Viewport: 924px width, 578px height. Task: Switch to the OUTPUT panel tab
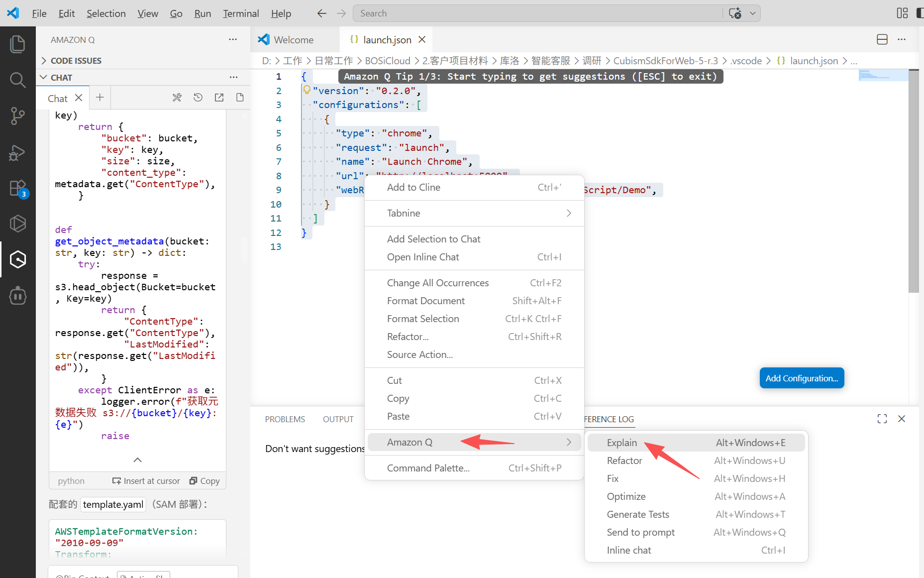click(338, 419)
